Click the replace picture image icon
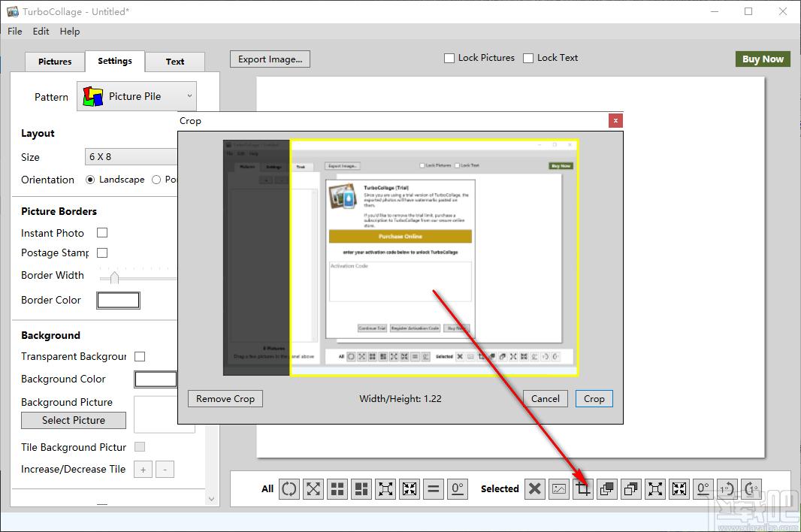Image resolution: width=801 pixels, height=532 pixels. click(x=559, y=489)
